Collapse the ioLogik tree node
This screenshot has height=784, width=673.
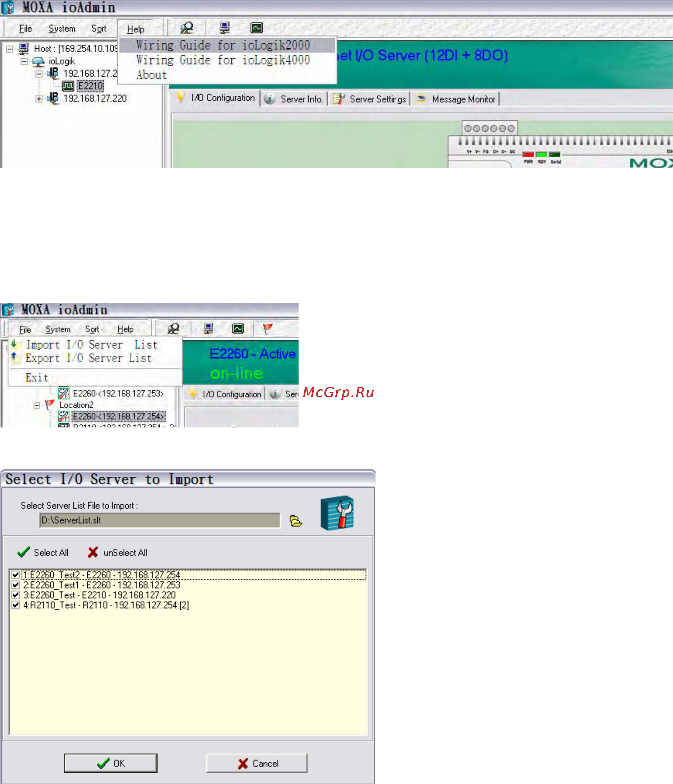tap(24, 61)
